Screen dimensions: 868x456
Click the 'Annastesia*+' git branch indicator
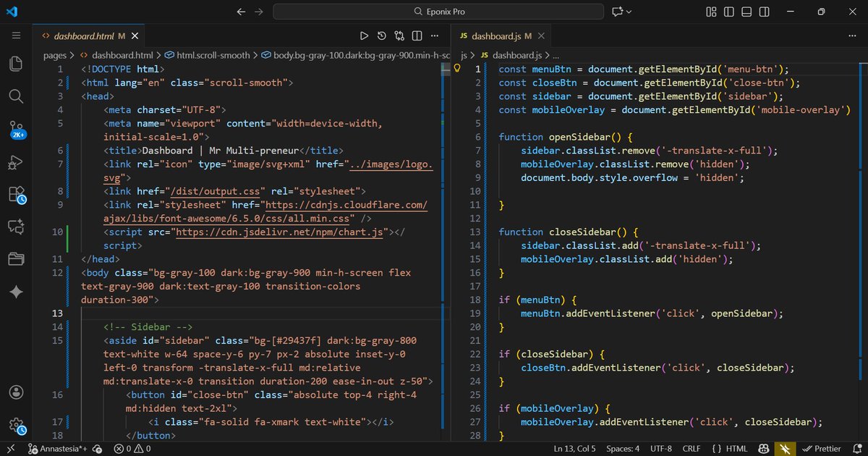(58, 449)
